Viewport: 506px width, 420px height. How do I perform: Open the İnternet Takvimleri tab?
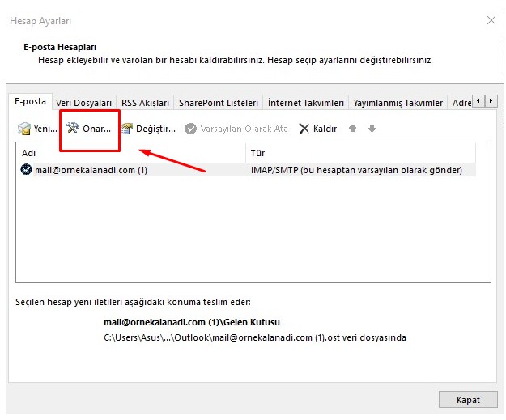click(306, 103)
